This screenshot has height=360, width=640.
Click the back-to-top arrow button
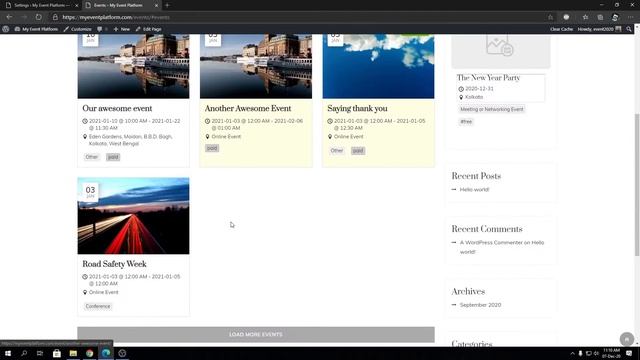pos(627,339)
